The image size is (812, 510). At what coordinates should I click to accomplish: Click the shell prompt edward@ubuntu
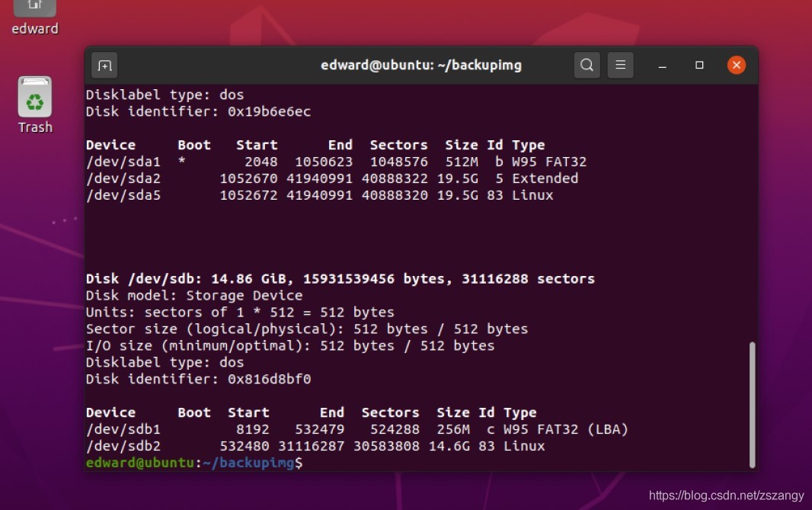140,463
